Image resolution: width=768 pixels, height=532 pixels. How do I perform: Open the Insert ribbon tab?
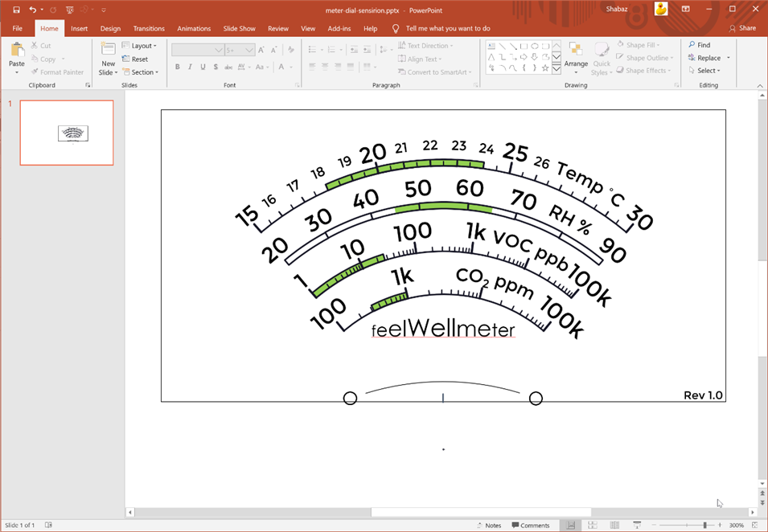(x=79, y=28)
